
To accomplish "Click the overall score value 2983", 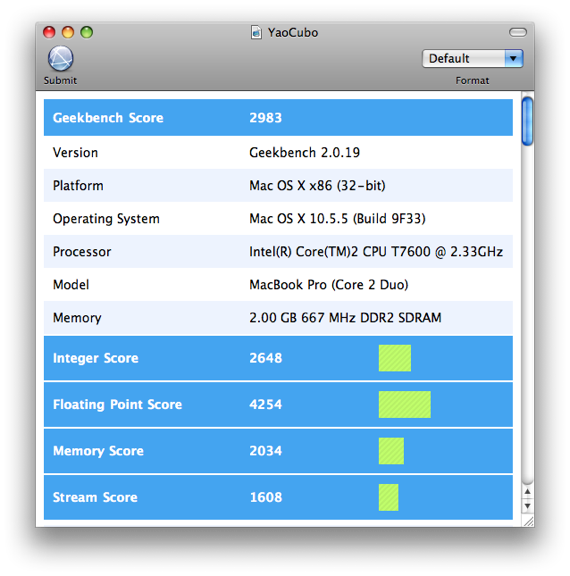I will (x=266, y=118).
